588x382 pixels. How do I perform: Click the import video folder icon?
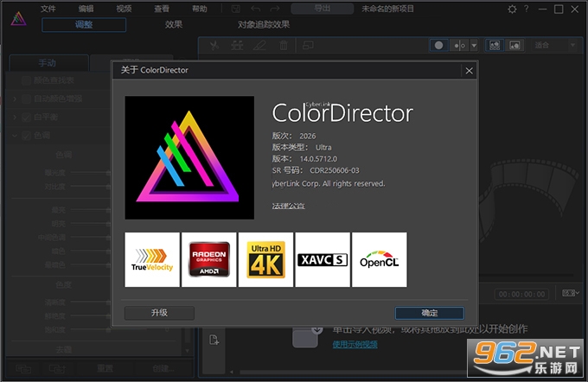[x=307, y=335]
